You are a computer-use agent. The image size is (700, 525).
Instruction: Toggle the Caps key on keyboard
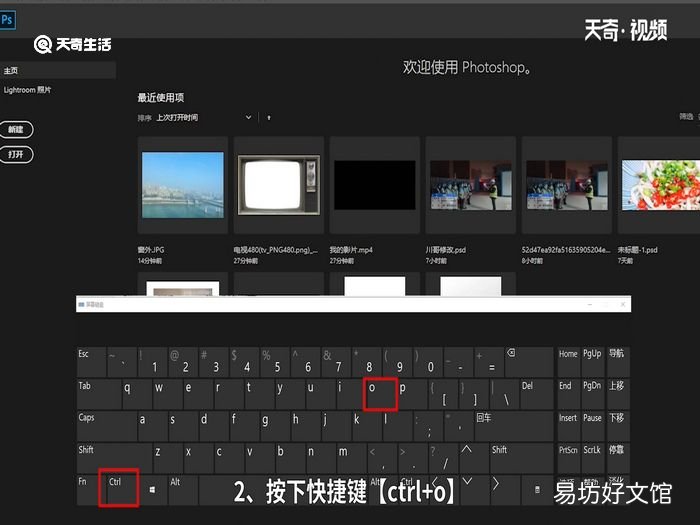[106, 426]
